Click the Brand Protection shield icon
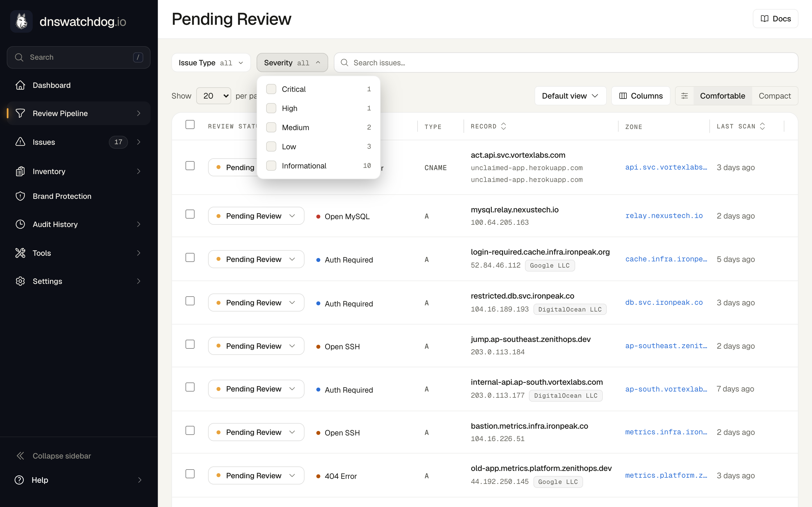Image resolution: width=812 pixels, height=507 pixels. point(20,196)
